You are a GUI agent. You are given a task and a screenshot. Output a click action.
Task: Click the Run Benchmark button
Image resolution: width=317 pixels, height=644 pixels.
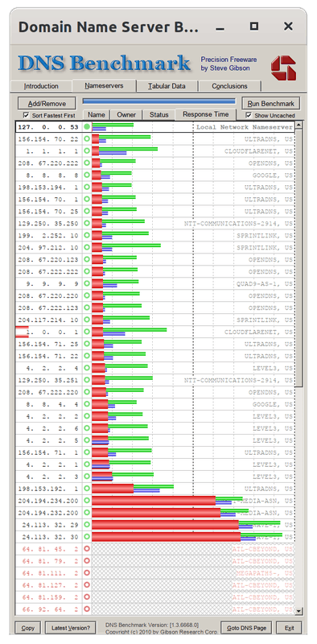coord(271,104)
